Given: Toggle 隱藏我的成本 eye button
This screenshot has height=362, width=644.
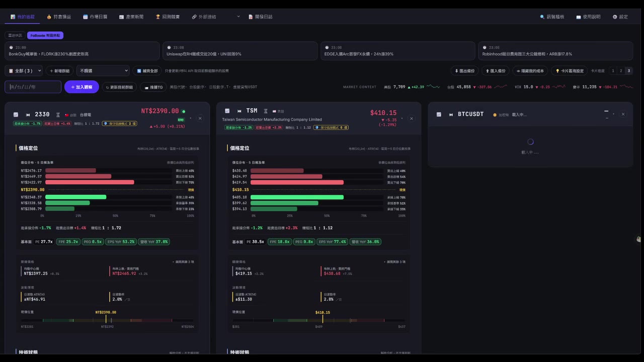Looking at the screenshot, I should (530, 71).
